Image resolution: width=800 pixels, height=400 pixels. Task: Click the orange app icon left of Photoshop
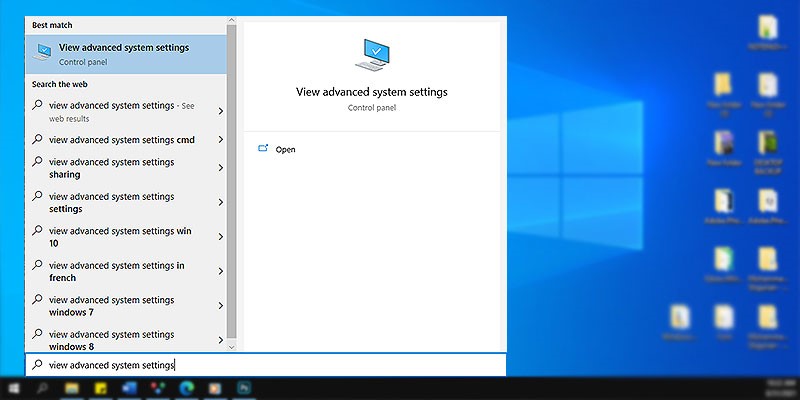(x=215, y=389)
